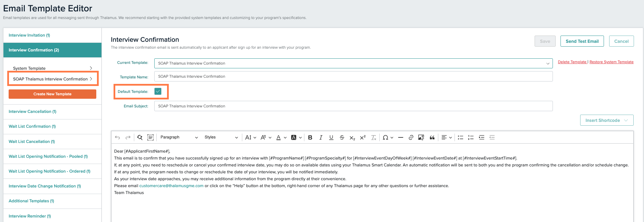Select the System Template entry
This screenshot has height=222, width=644.
52,68
